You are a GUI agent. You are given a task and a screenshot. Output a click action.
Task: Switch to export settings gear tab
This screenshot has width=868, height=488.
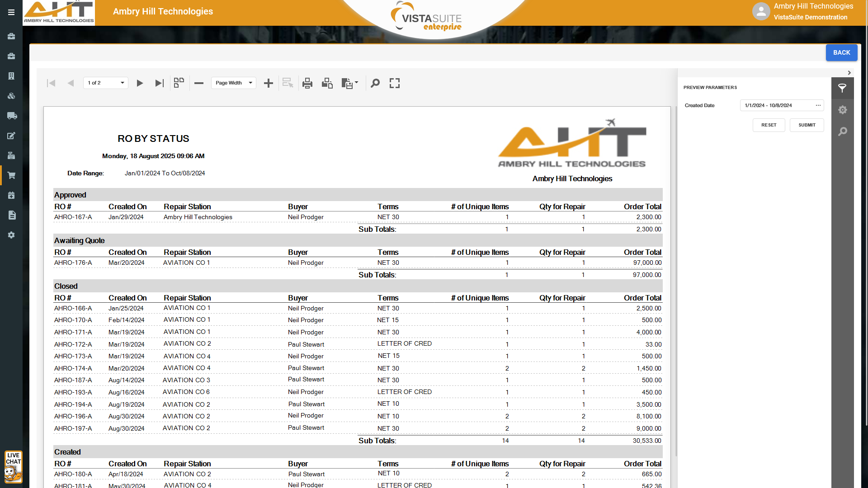coord(842,110)
